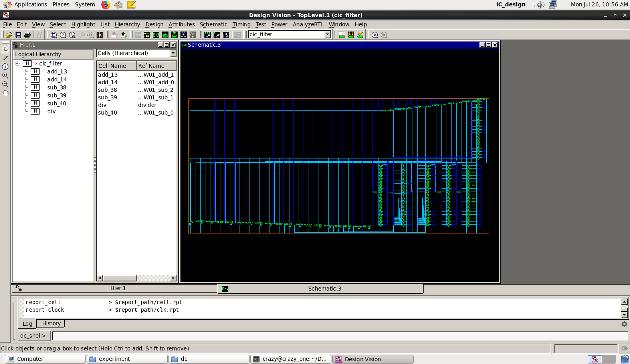Click the Cell Name column header
This screenshot has width=630, height=364.
pos(116,66)
